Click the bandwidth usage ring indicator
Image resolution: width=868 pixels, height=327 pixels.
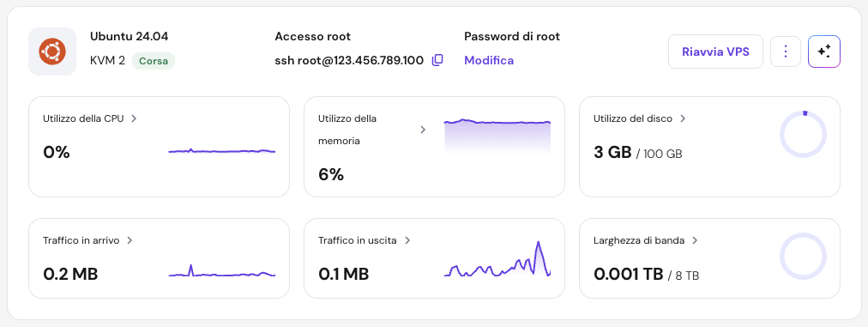803,257
